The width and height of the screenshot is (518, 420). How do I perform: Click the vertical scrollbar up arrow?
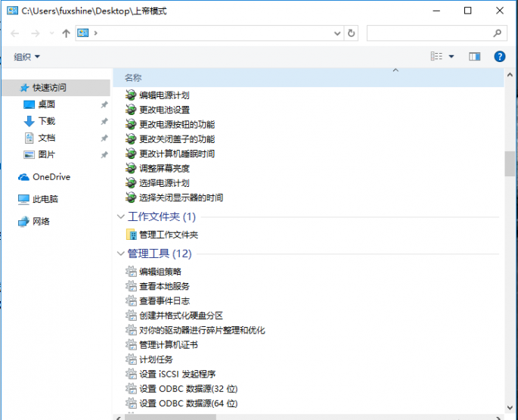click(510, 75)
